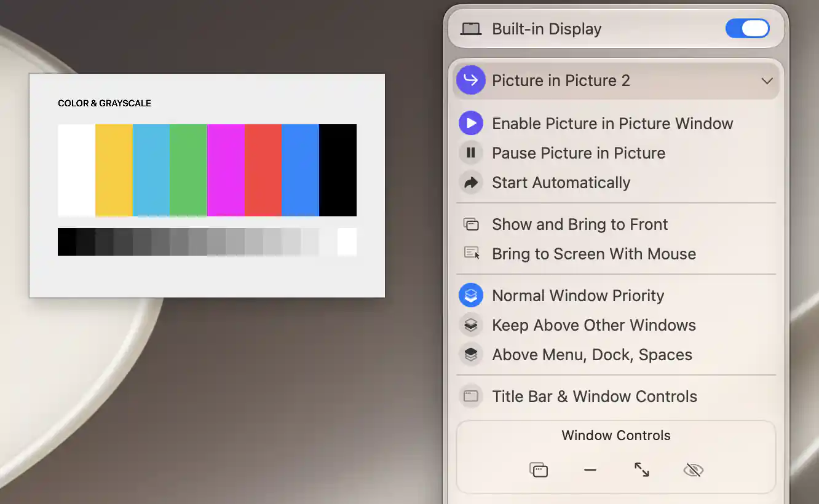819x504 pixels.
Task: Click the Built-in Display laptop icon
Action: click(x=471, y=29)
